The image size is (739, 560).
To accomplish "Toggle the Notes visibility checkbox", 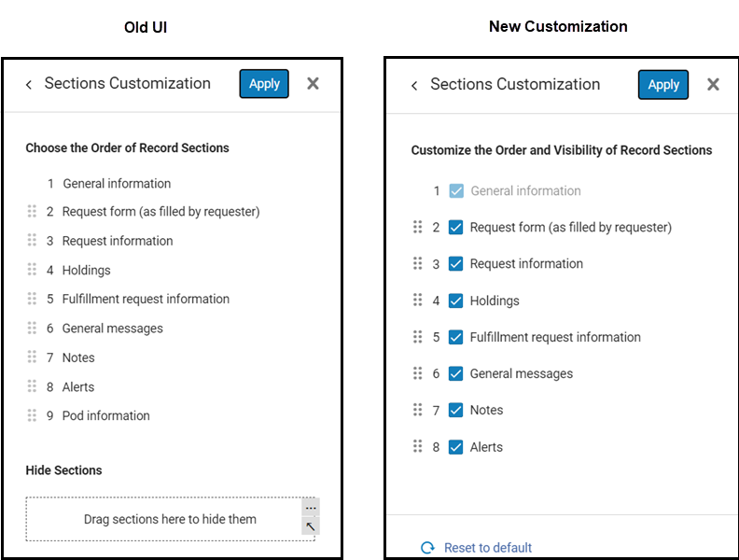I will tap(456, 410).
